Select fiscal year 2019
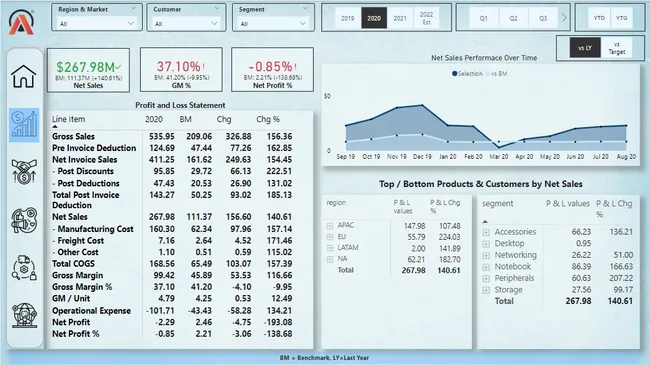 click(x=347, y=18)
